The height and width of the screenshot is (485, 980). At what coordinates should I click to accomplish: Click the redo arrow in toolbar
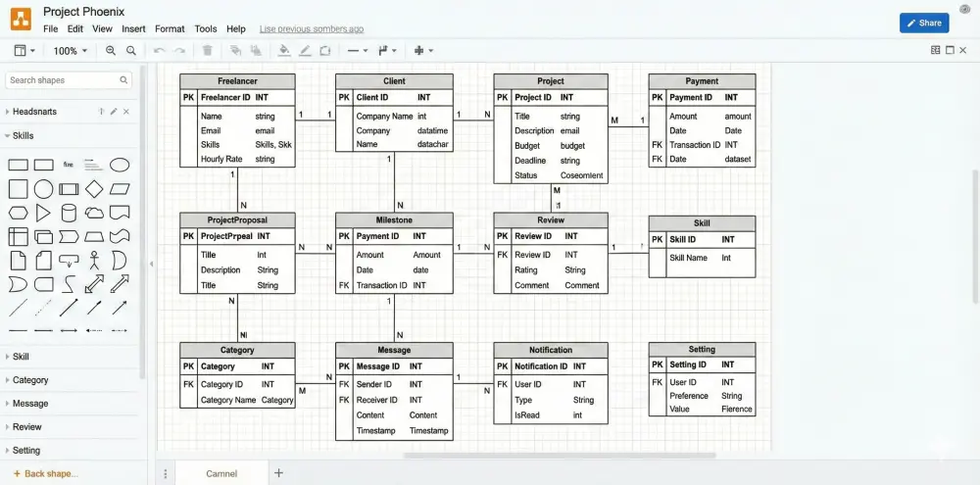pos(179,51)
